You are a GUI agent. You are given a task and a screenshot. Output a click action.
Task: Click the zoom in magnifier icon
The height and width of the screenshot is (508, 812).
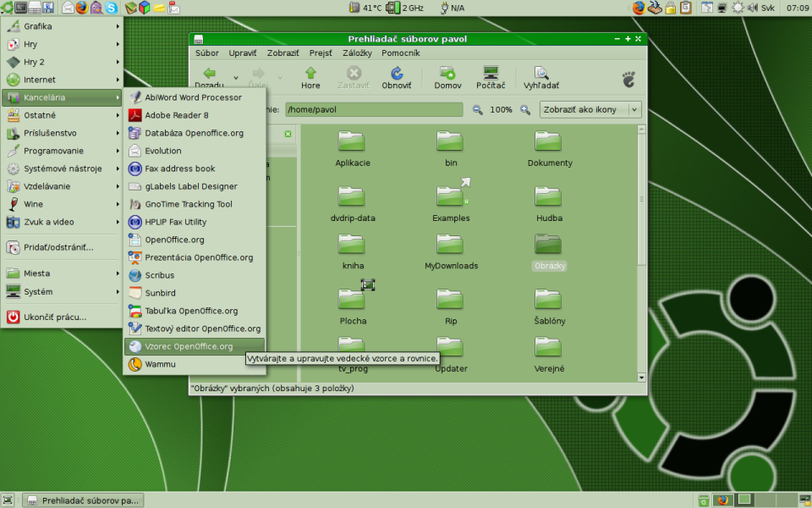tap(525, 110)
